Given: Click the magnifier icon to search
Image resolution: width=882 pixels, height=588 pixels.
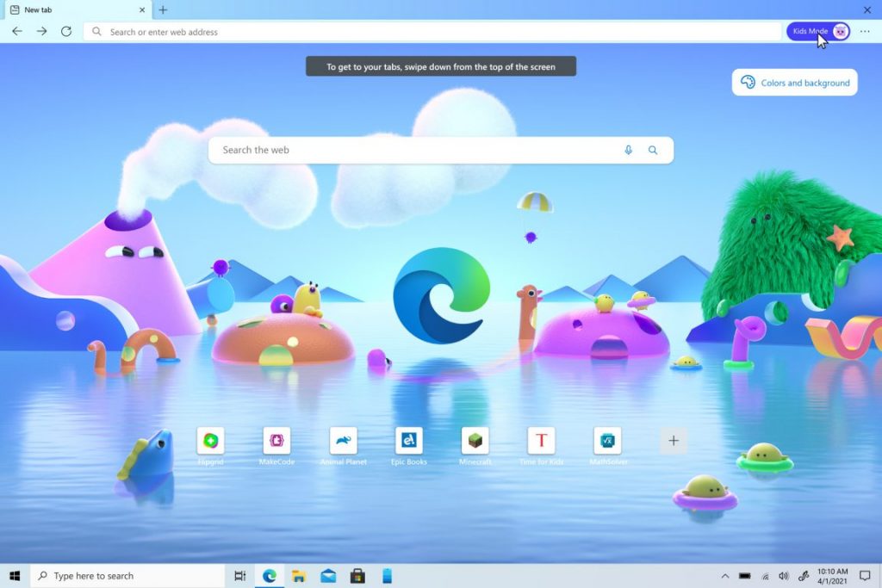Looking at the screenshot, I should point(653,150).
